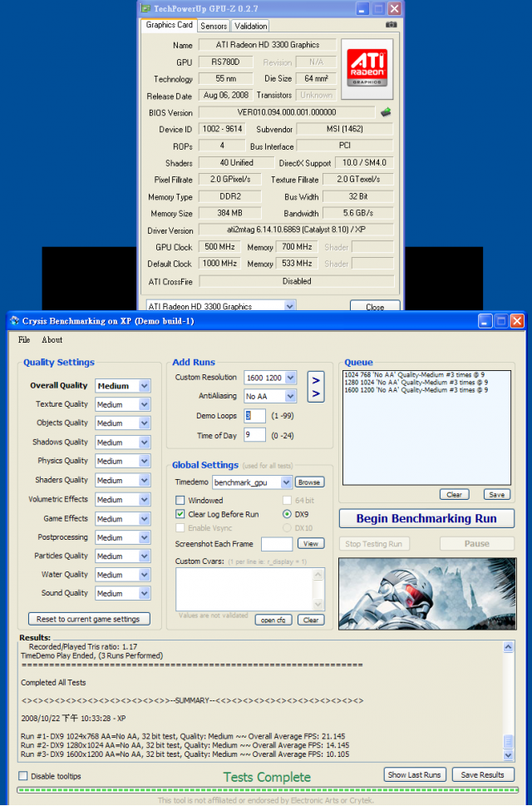Open the Physics Quality dropdown
Viewport: 532px width, 806px height.
point(123,461)
